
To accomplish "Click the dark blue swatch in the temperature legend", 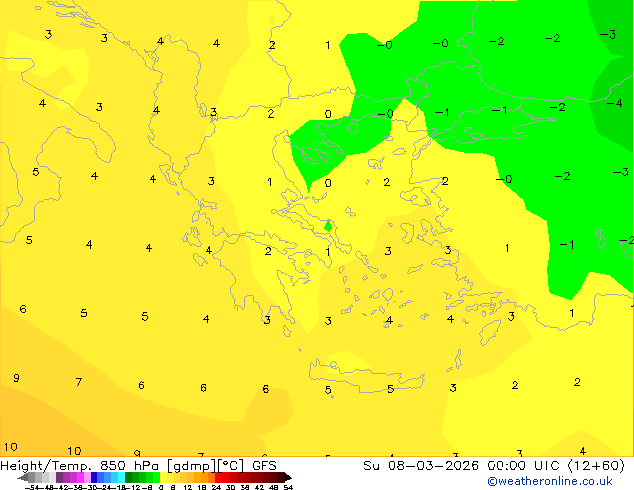I will (94, 477).
